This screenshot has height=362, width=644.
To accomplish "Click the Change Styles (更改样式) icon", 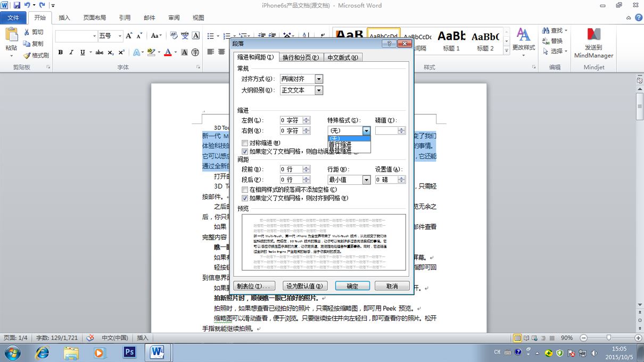I will tap(524, 35).
